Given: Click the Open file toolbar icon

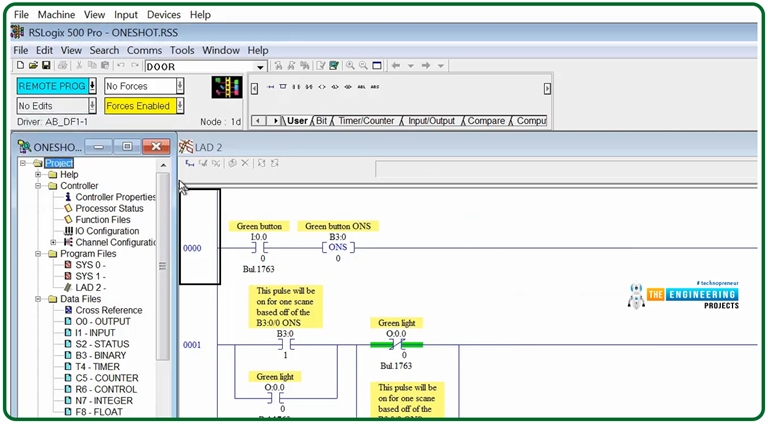Looking at the screenshot, I should [33, 66].
